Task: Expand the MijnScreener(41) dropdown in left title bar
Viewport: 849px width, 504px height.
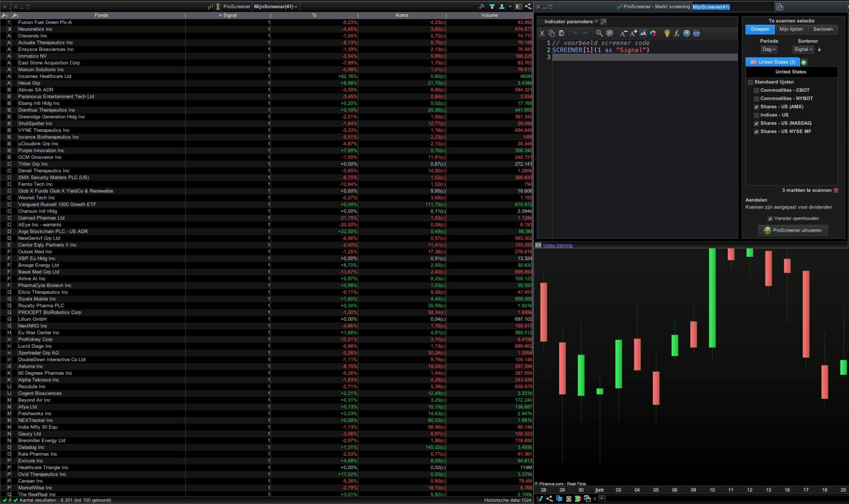Action: pos(276,7)
